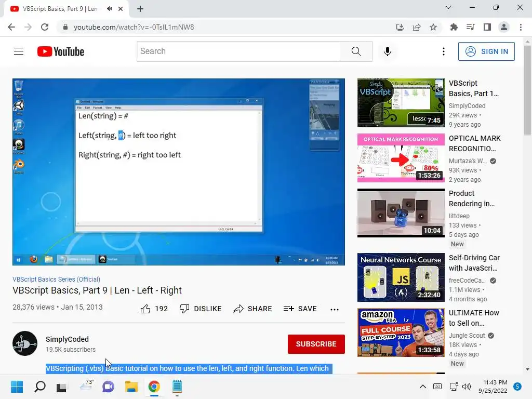Focus the YouTube Search input field

pyautogui.click(x=238, y=51)
